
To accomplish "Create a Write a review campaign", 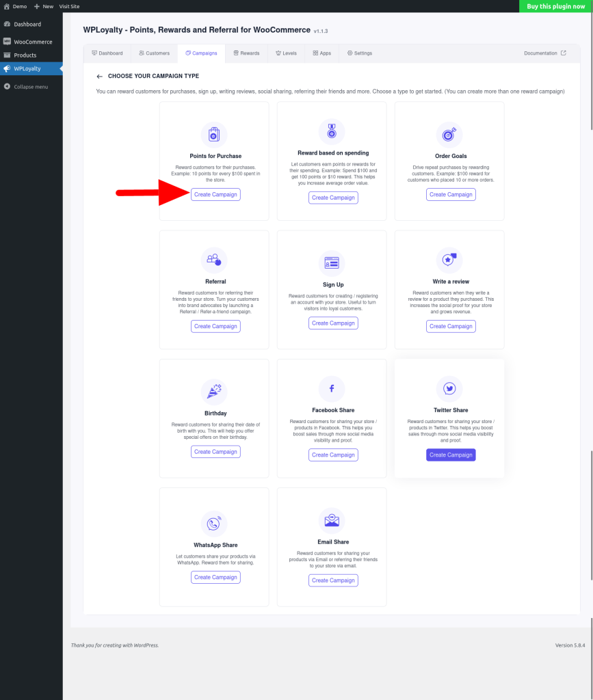I will pos(451,326).
